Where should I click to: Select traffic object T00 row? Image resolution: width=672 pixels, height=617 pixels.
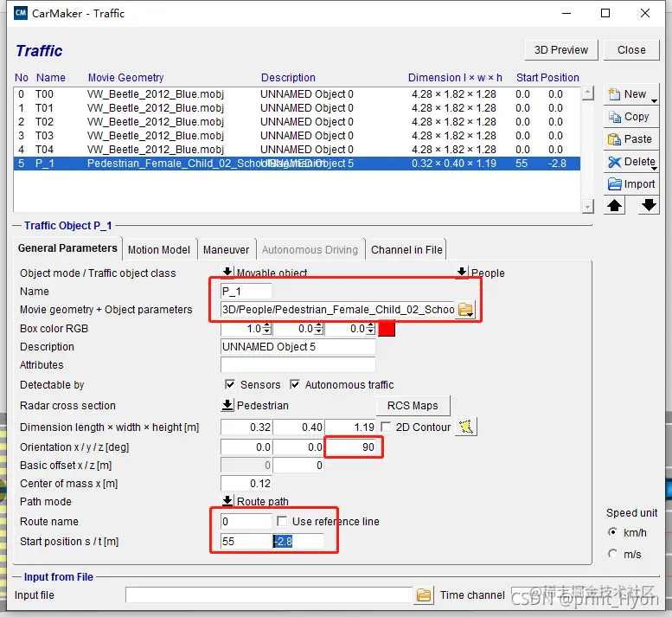(297, 94)
